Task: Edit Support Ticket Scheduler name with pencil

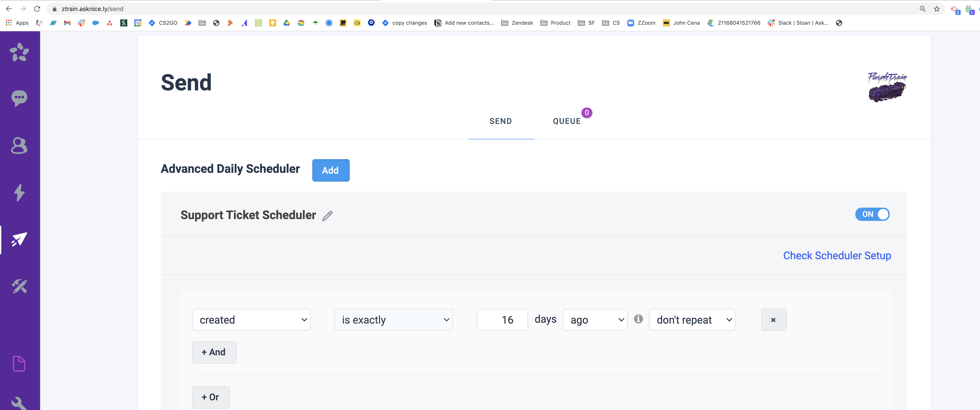Action: 327,216
